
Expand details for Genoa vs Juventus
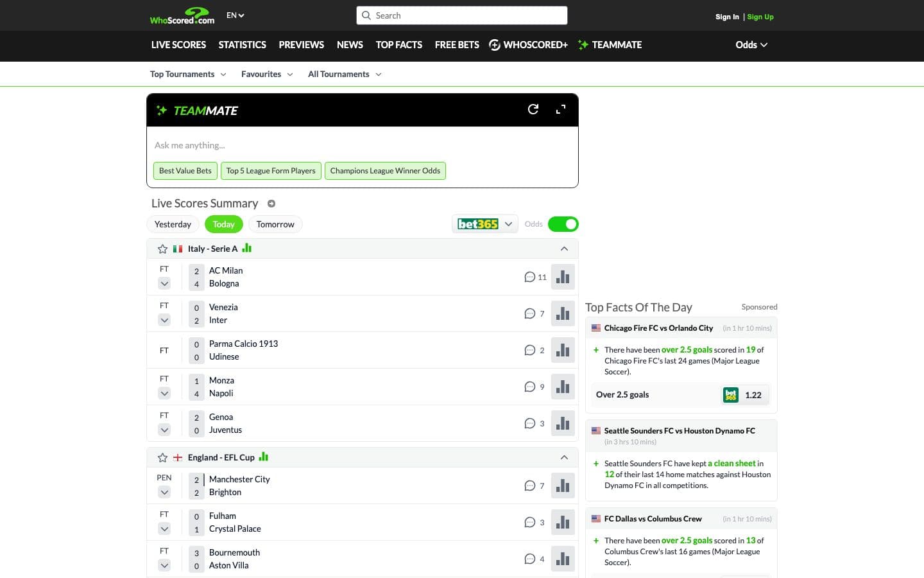pyautogui.click(x=164, y=430)
